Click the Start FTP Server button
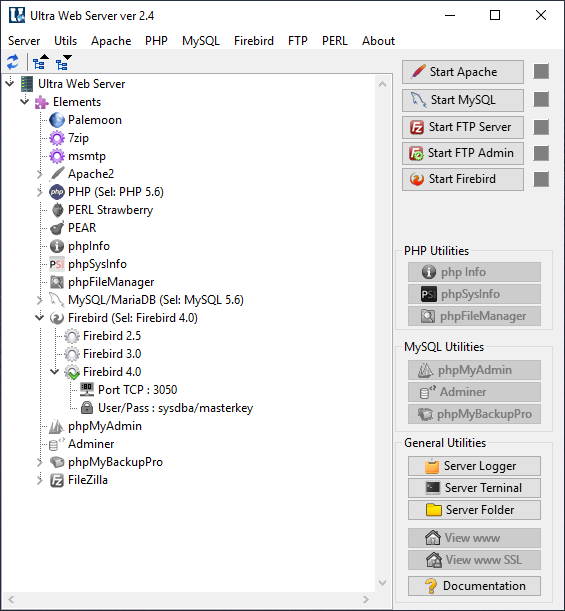The height and width of the screenshot is (611, 565). 463,127
